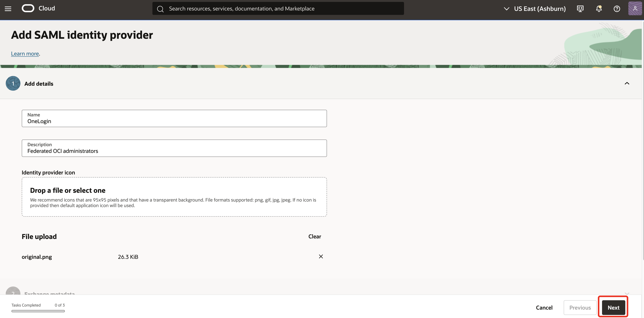This screenshot has height=318, width=644.
Task: Open the help question mark icon
Action: 617,9
